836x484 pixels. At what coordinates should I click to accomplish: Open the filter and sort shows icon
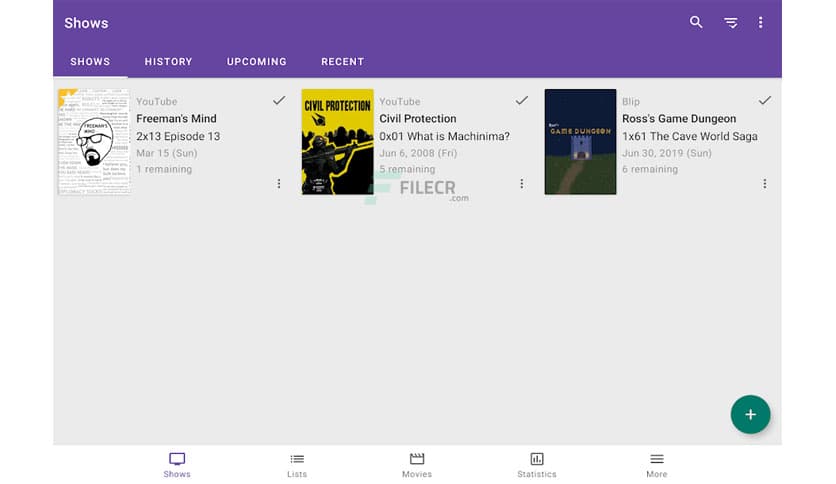[730, 22]
